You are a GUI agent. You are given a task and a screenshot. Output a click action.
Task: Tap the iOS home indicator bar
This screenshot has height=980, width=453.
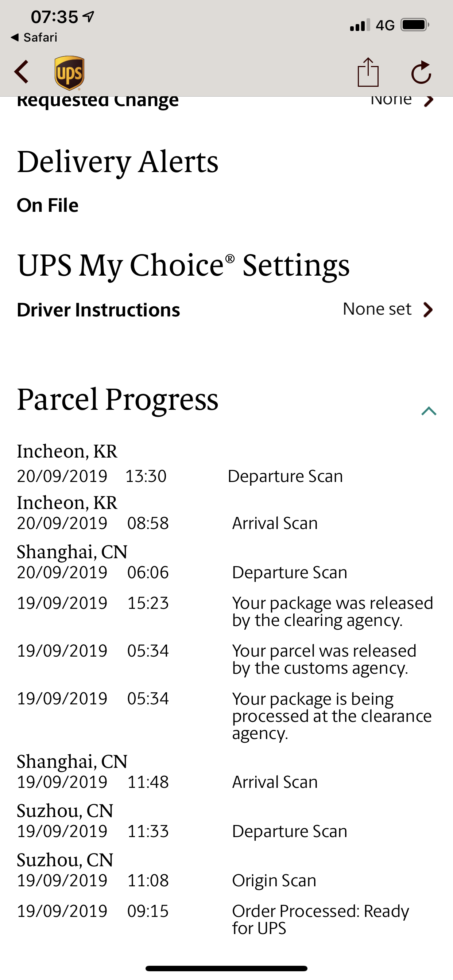point(226,968)
